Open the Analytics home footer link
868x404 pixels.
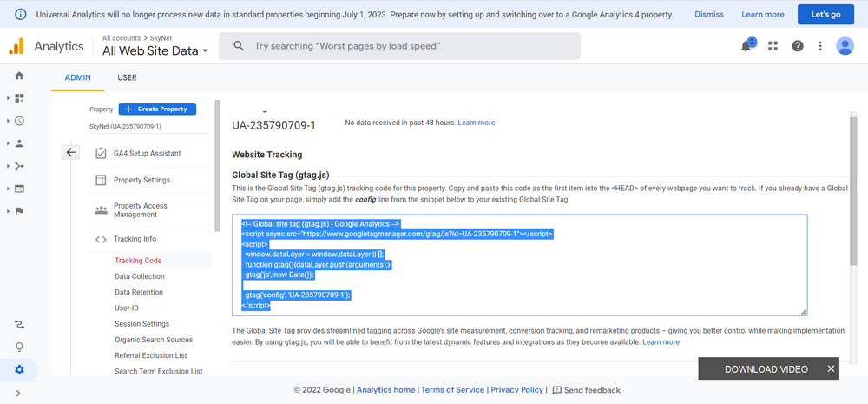386,390
